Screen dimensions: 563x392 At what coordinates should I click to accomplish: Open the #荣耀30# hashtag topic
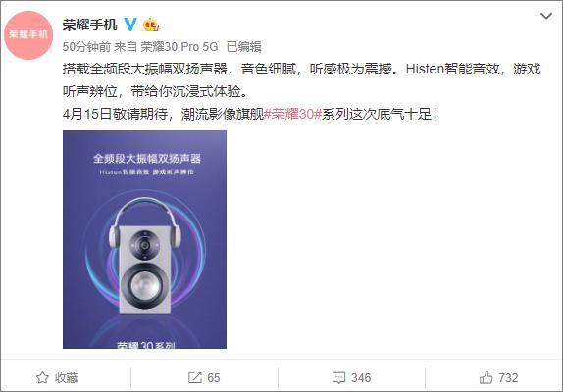292,114
